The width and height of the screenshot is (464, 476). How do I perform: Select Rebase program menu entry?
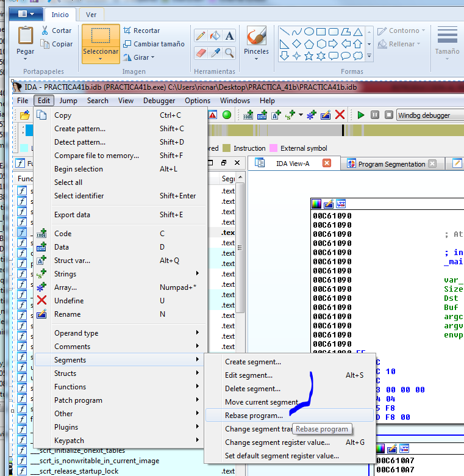click(x=254, y=416)
